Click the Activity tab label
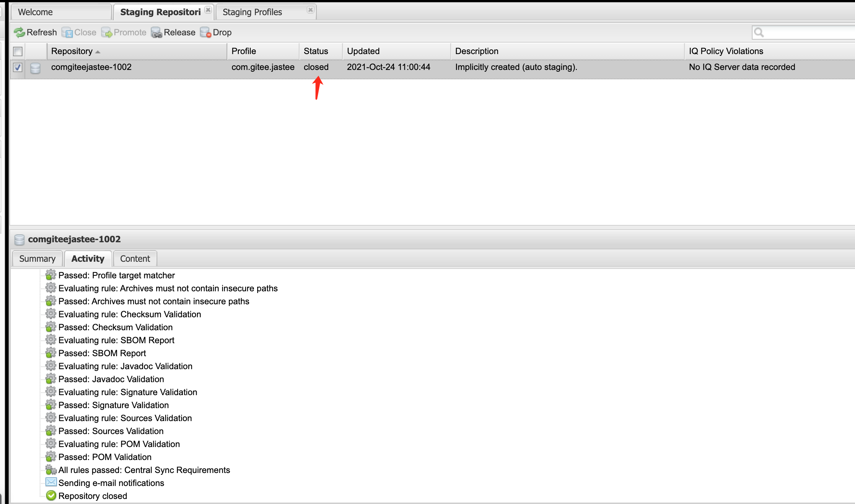 87,258
